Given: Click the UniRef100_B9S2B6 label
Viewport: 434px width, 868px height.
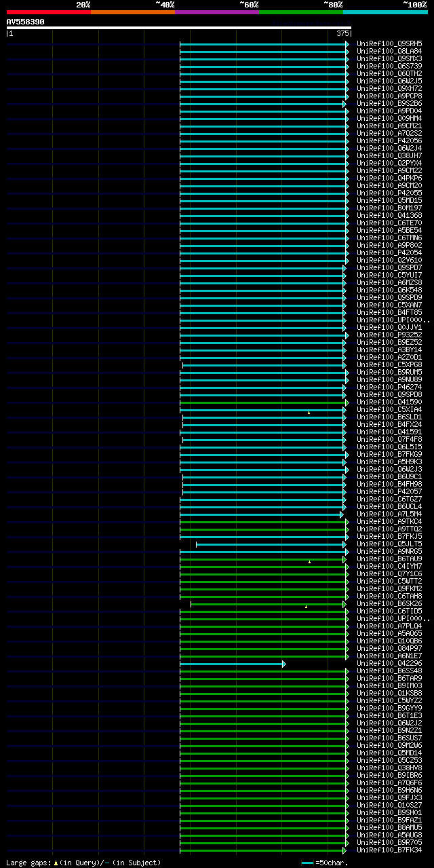Looking at the screenshot, I should click(389, 103).
